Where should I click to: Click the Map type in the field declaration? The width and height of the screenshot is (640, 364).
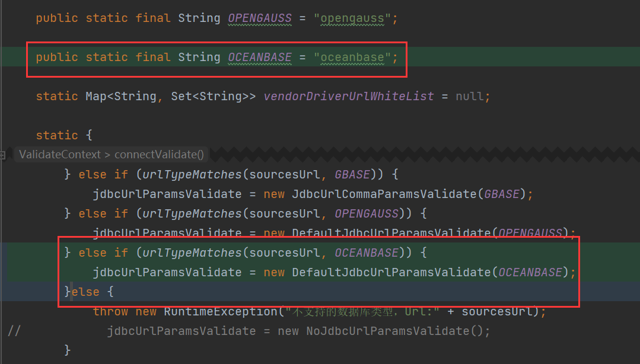[x=96, y=96]
